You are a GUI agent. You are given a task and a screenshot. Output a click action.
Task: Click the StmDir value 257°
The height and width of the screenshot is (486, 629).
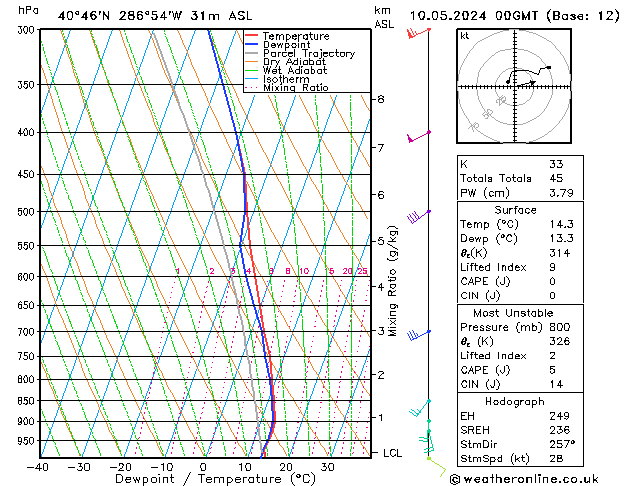pyautogui.click(x=562, y=444)
